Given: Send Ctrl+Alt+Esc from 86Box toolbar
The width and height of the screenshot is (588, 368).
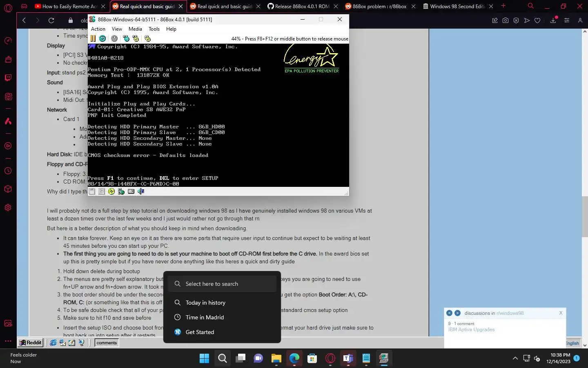Looking at the screenshot, I should (x=136, y=38).
